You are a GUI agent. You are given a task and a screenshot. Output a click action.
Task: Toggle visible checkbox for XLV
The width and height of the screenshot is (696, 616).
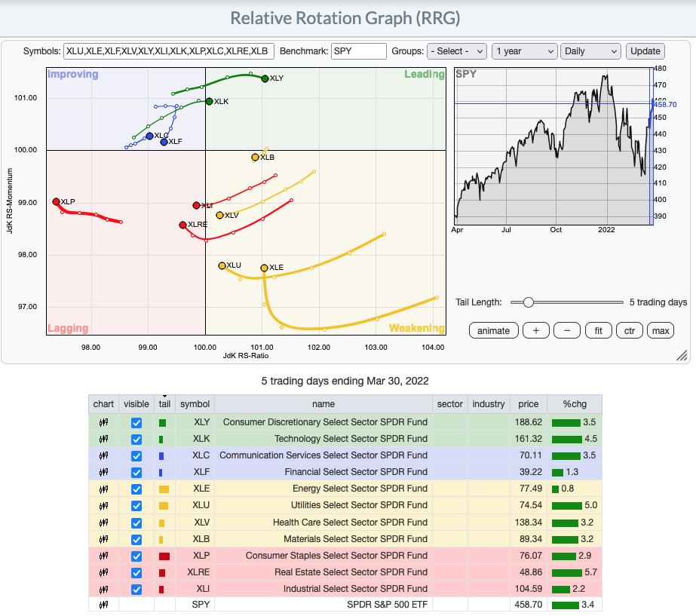136,523
